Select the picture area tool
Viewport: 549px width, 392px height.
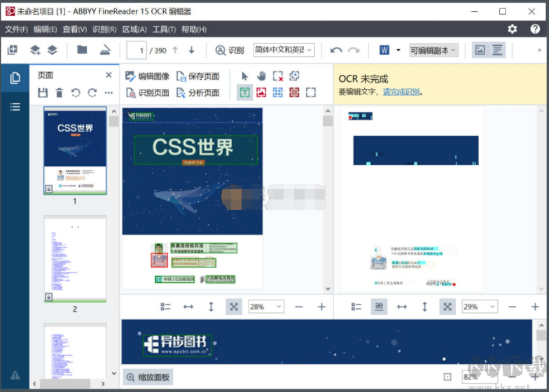261,92
